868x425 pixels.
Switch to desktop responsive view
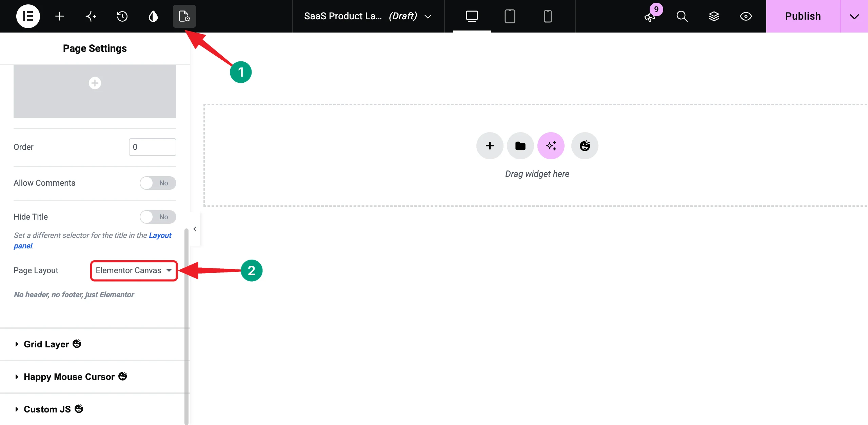pyautogui.click(x=472, y=16)
